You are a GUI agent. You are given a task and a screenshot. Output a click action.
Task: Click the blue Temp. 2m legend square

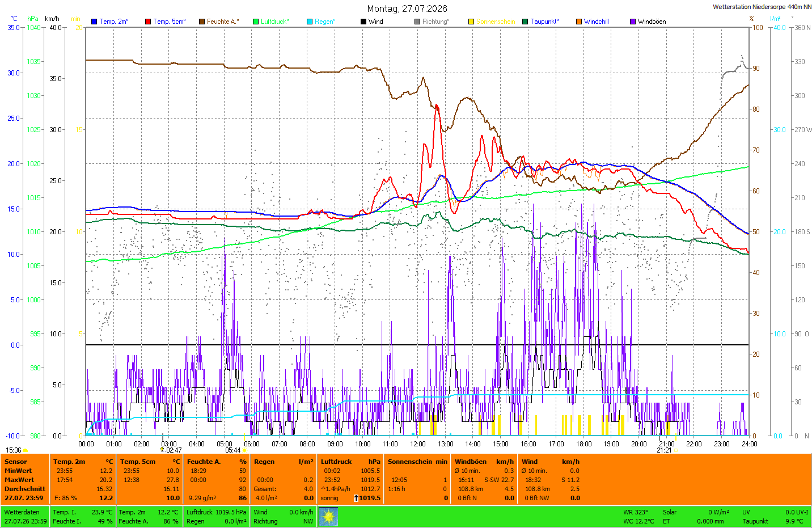(94, 22)
